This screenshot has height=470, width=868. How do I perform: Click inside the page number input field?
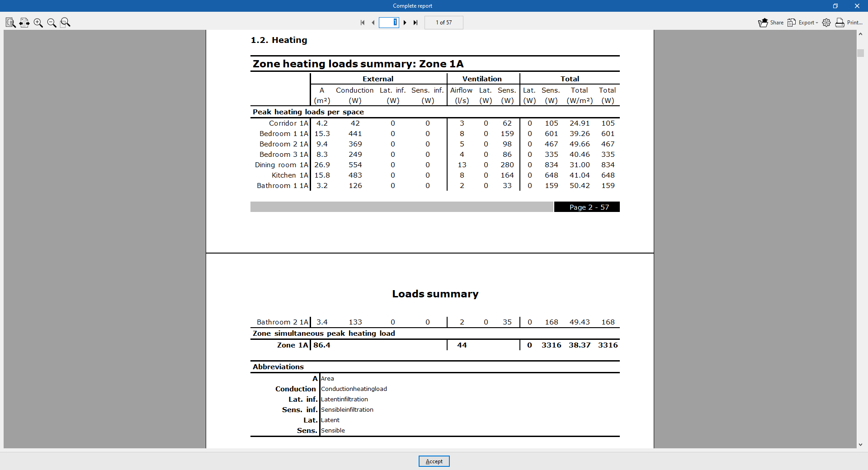[388, 22]
